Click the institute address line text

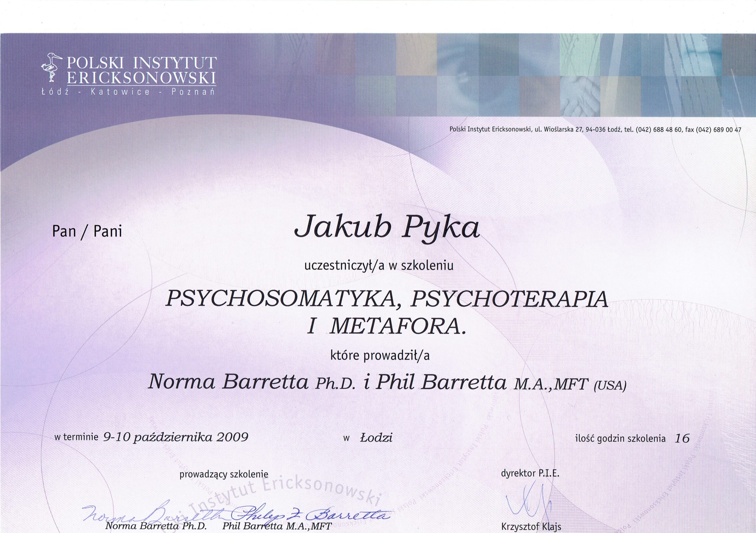595,130
